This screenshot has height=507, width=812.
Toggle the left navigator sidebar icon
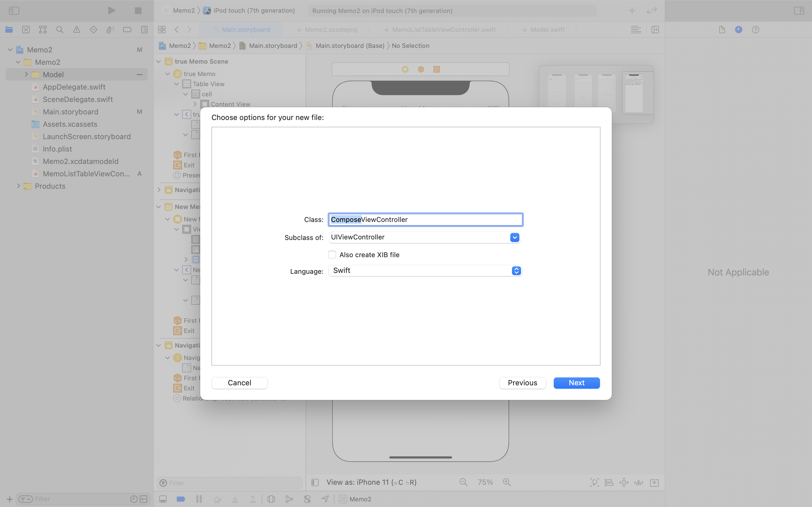pos(14,11)
